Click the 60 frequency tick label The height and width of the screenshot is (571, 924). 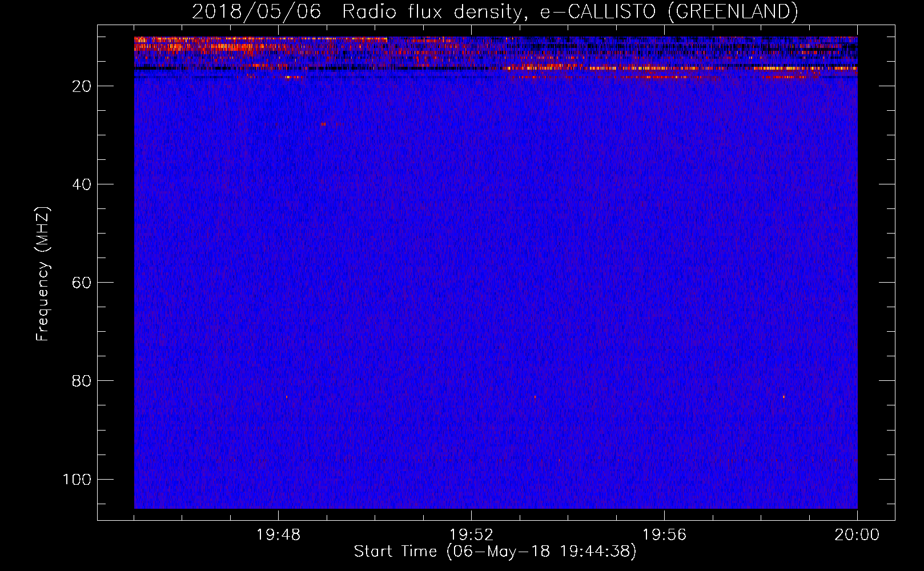(x=82, y=283)
